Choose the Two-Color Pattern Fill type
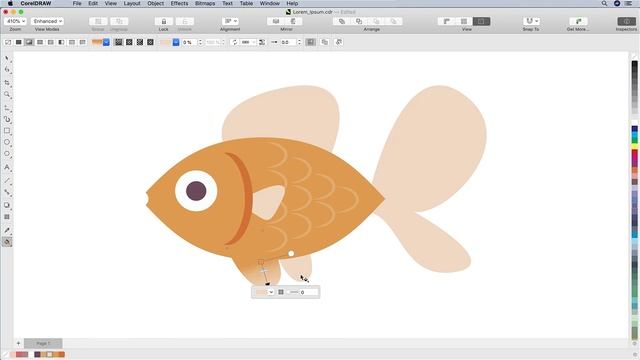Screen dimensions: 640x360 click(x=61, y=42)
